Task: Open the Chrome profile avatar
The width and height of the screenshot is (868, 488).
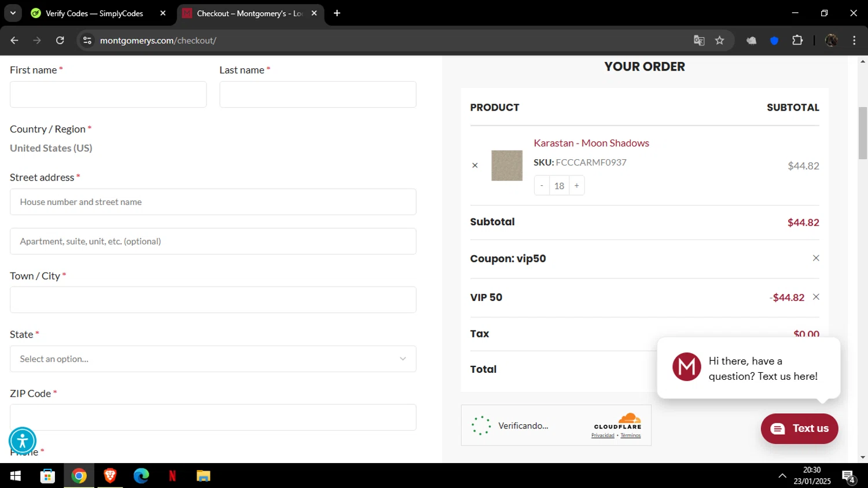Action: coord(832,41)
